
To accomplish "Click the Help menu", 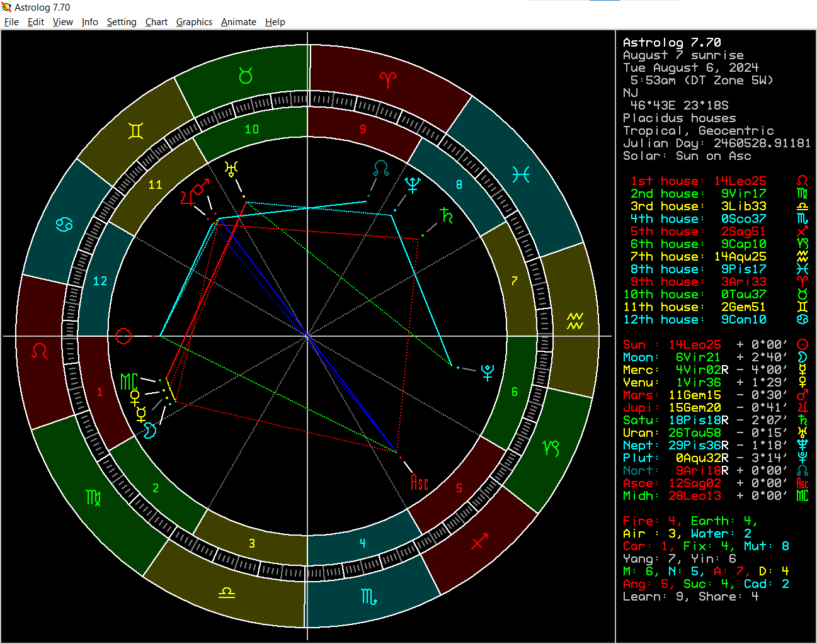I will tap(275, 22).
